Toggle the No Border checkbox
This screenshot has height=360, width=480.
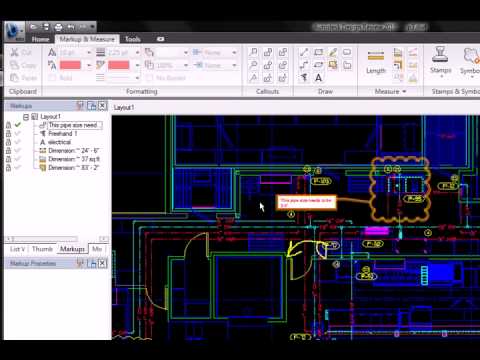point(149,78)
